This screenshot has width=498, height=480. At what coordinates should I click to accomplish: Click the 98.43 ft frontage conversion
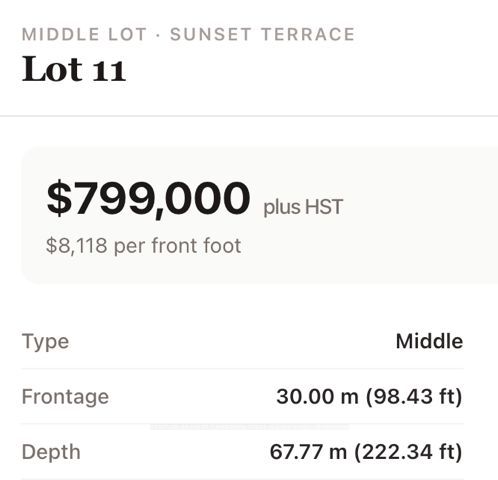click(414, 397)
